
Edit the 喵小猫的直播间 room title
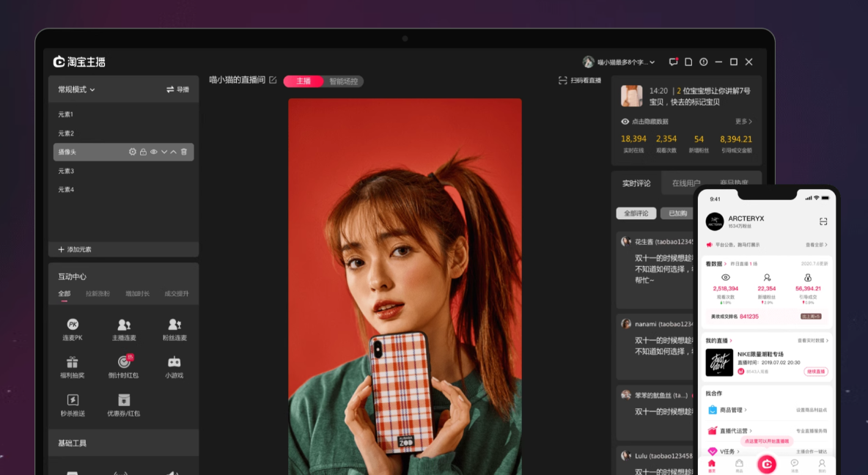[x=273, y=81]
